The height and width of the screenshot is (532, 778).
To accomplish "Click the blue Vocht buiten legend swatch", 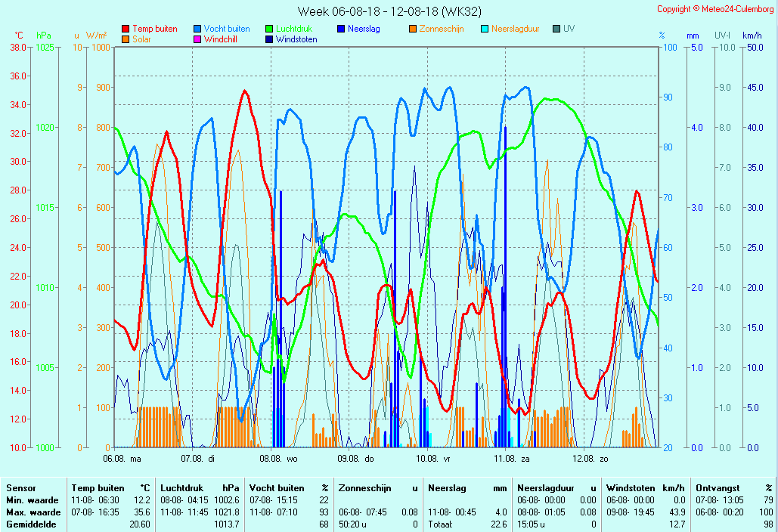I will [x=197, y=29].
